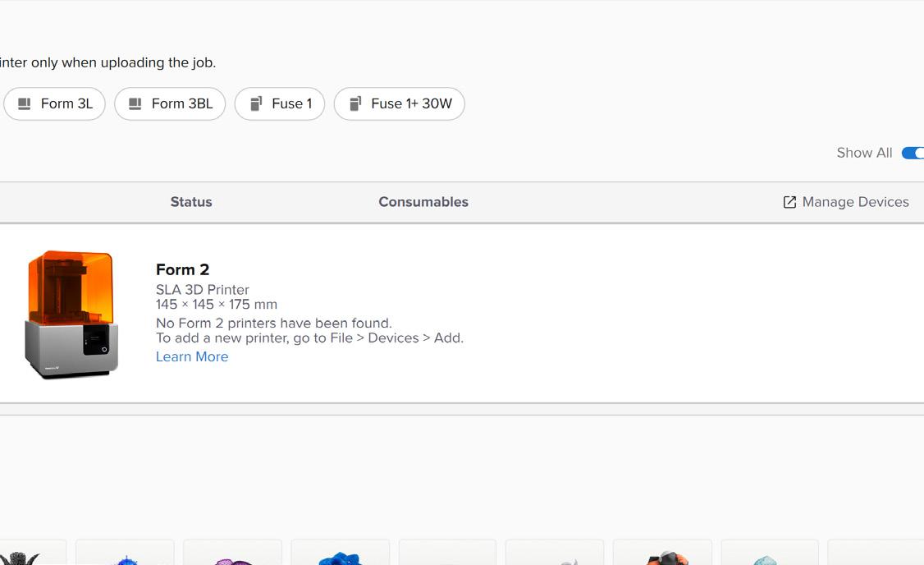The height and width of the screenshot is (565, 924).
Task: Click the SLA 3D Printer label
Action: pyautogui.click(x=202, y=290)
